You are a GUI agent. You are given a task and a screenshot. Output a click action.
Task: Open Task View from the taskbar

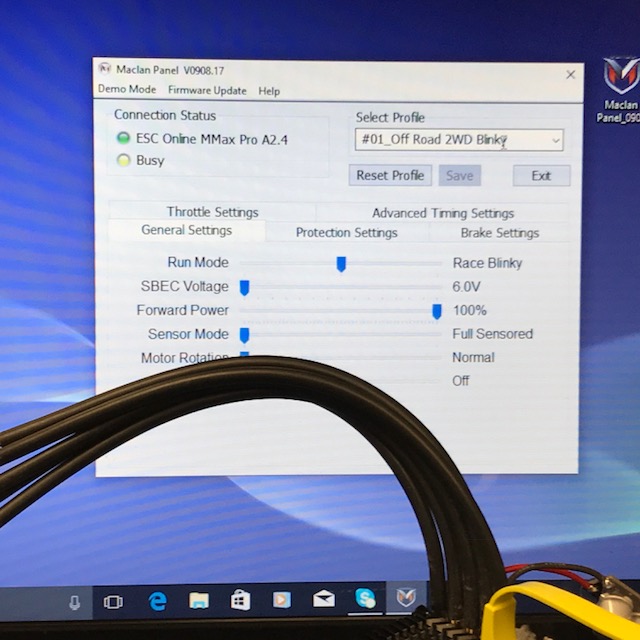pyautogui.click(x=113, y=601)
